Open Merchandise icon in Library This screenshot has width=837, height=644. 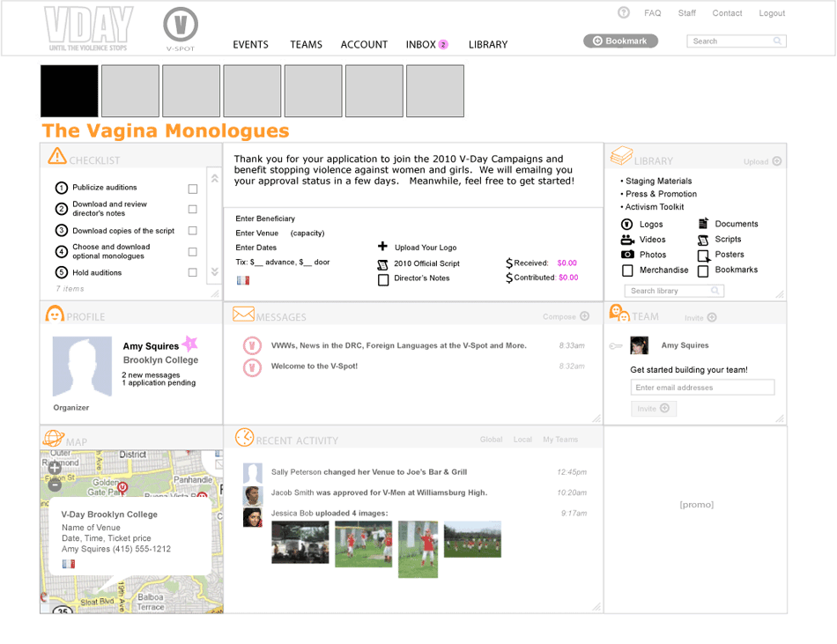click(627, 270)
